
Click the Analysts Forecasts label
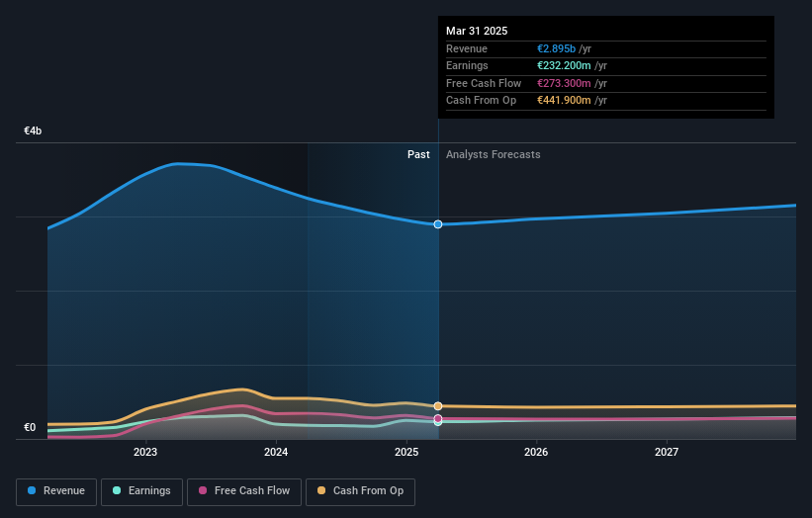tap(493, 154)
